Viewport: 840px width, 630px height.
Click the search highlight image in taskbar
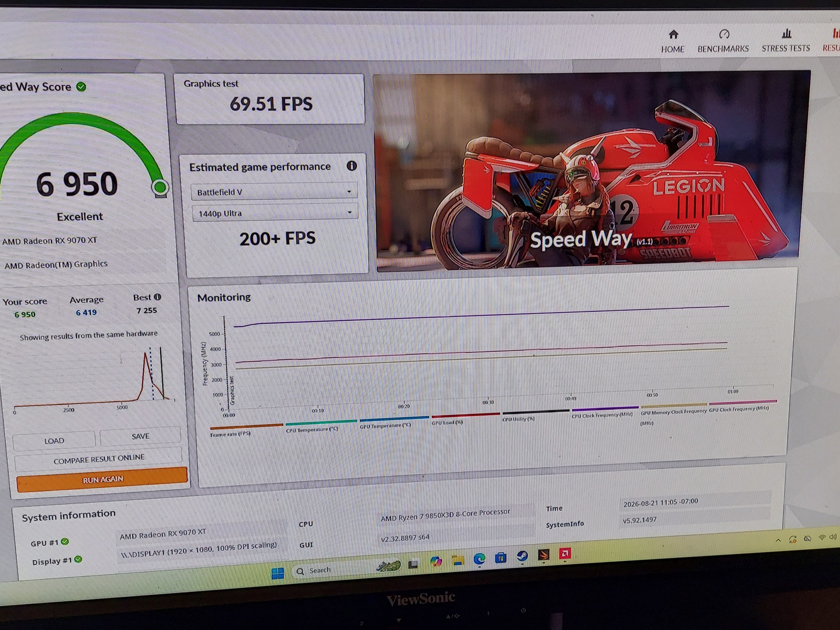(x=388, y=566)
